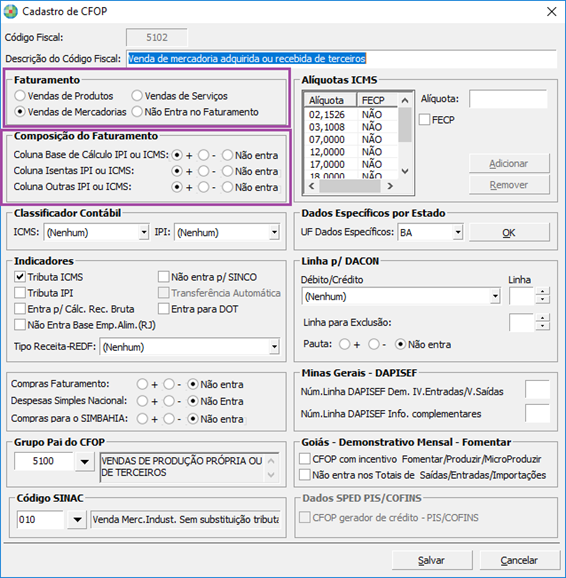Increase the DACON Linha spinner value

pos(542,292)
